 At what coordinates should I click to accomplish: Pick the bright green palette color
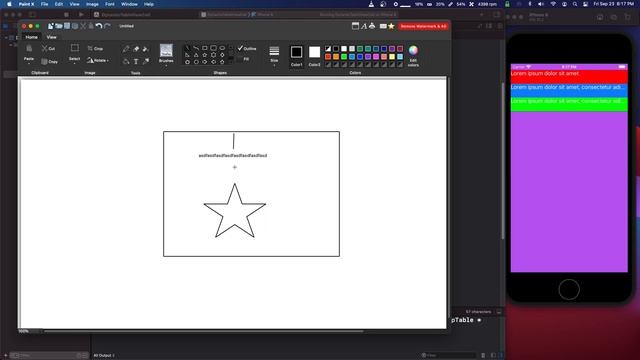click(344, 57)
